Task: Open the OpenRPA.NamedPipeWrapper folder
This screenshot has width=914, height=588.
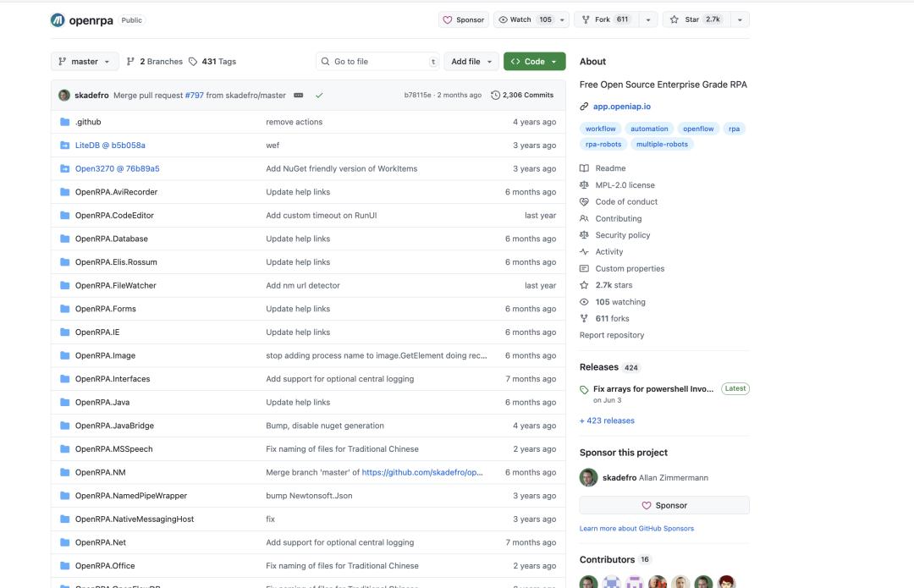Action: [131, 495]
